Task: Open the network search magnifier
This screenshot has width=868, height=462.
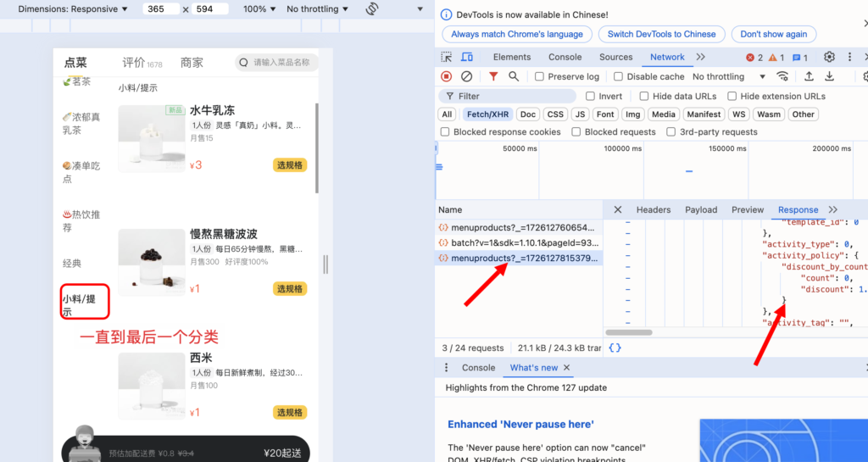Action: click(x=514, y=76)
